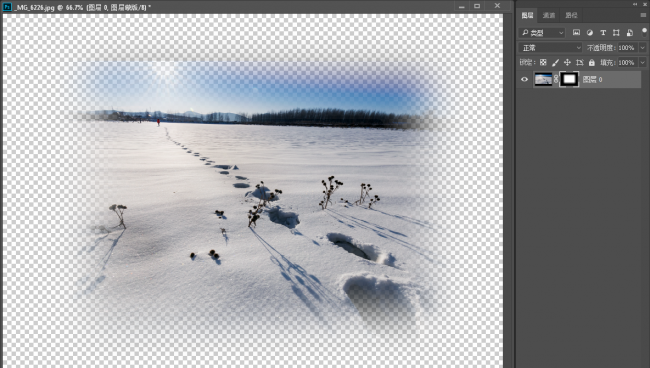Collapse panel with double-arrow icon
The width and height of the screenshot is (650, 368).
[x=635, y=4]
